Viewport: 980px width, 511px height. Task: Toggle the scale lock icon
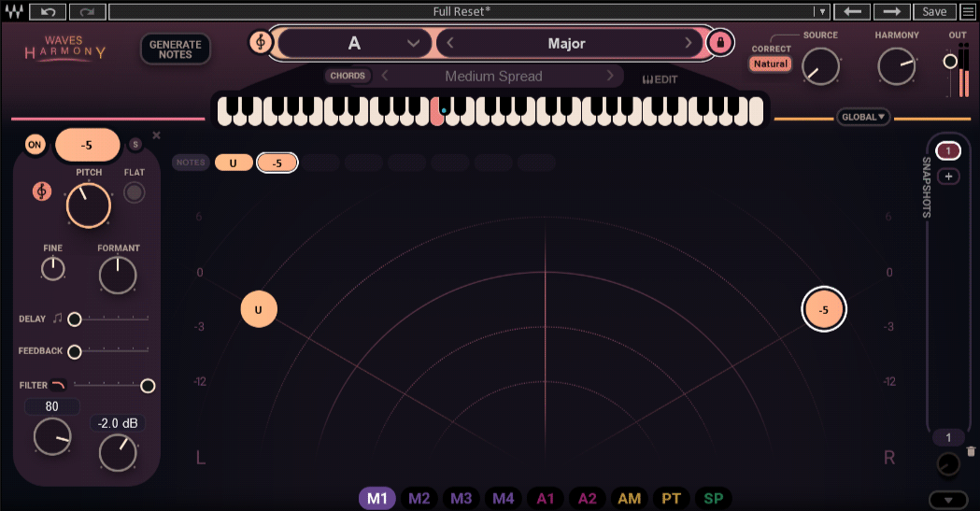click(x=720, y=42)
